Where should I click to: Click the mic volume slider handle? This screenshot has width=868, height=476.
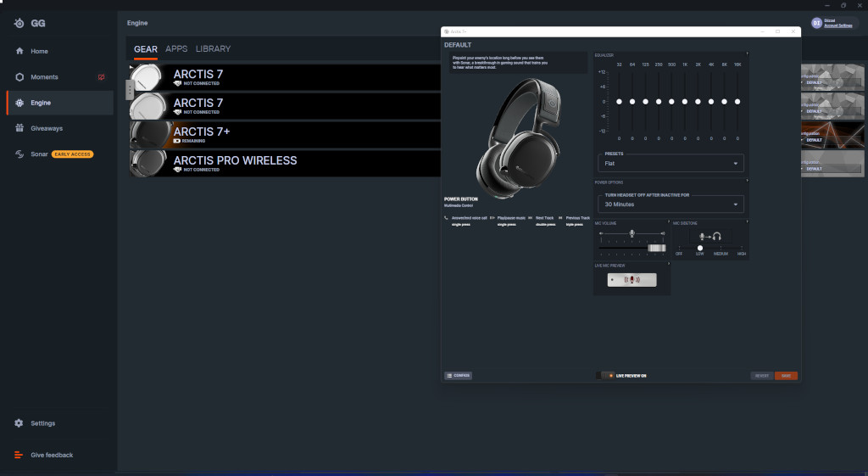pos(657,248)
